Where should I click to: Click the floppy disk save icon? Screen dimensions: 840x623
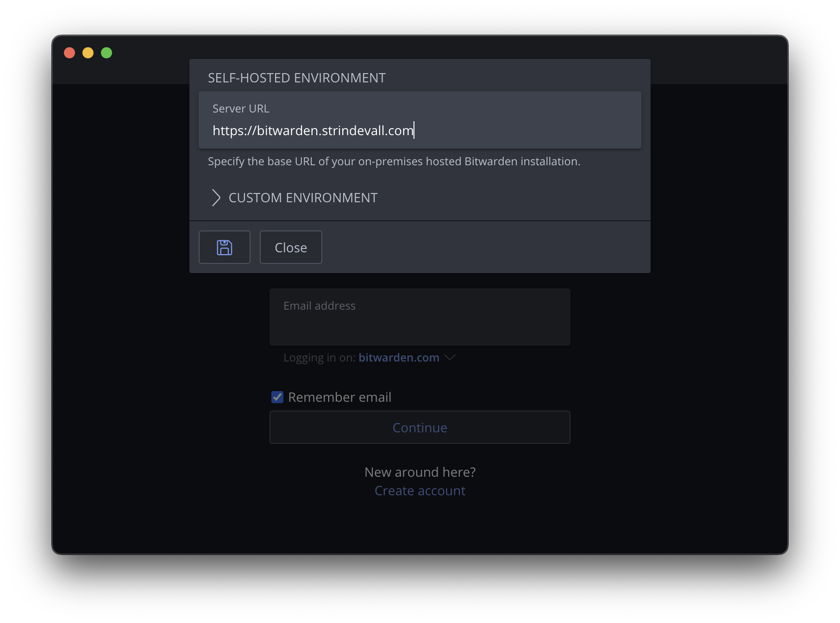(x=225, y=247)
